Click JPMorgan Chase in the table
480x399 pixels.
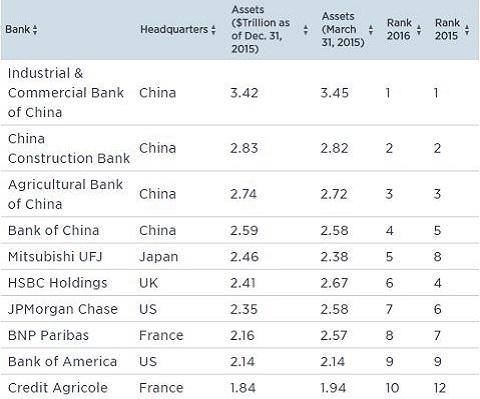(x=63, y=309)
